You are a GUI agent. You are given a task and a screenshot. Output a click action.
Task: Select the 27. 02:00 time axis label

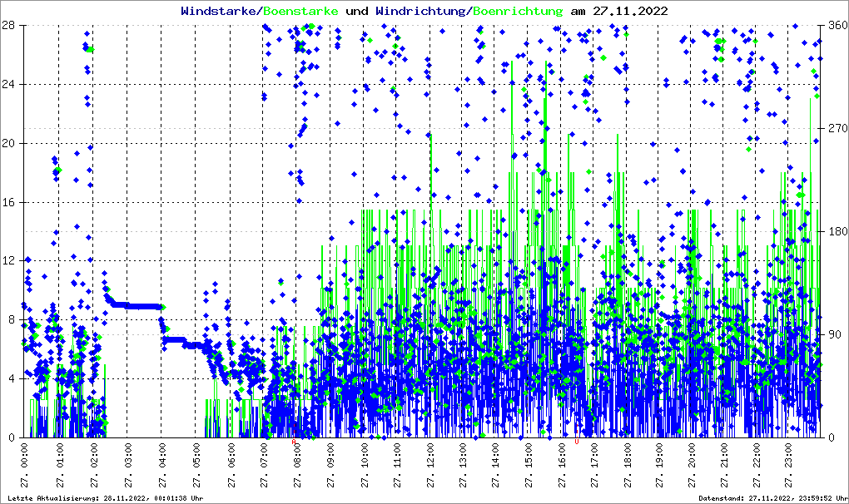coord(94,466)
